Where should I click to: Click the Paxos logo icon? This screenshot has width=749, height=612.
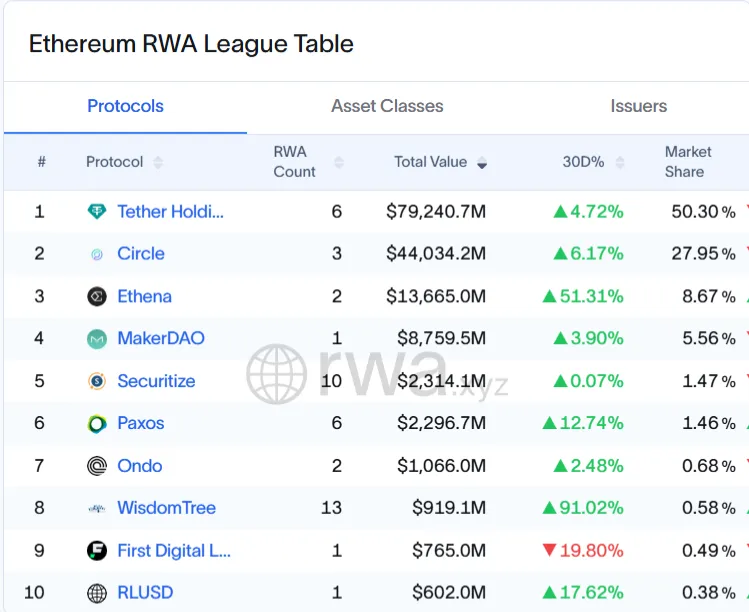(x=97, y=424)
